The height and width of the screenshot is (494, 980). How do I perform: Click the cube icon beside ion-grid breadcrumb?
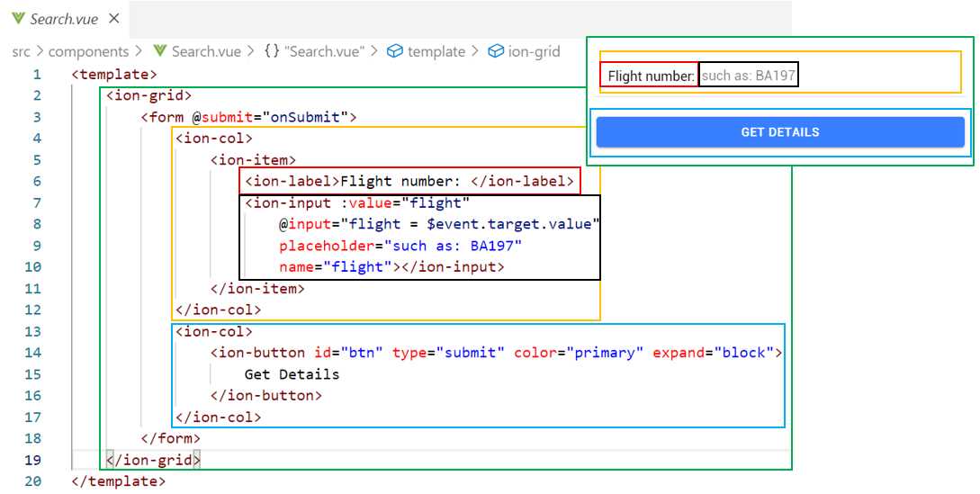click(496, 51)
